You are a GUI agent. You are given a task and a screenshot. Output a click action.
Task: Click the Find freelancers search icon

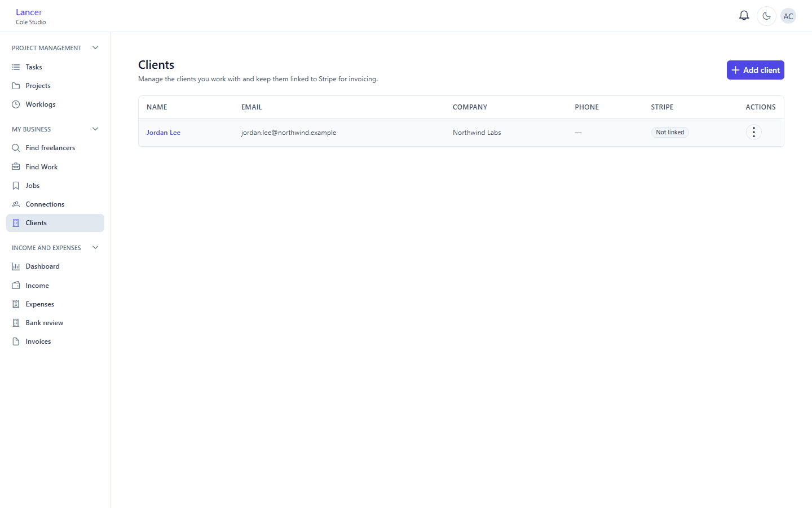(x=16, y=148)
